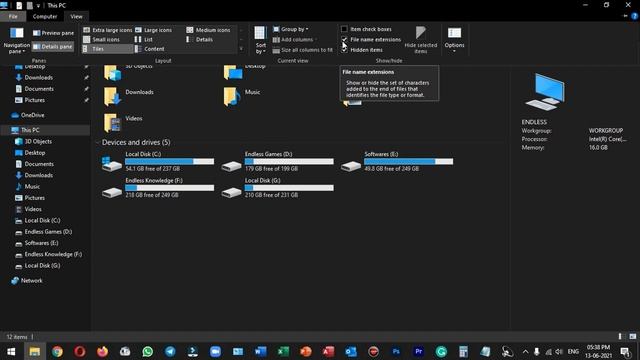
Task: Open the Group by dropdown
Action: [x=291, y=29]
